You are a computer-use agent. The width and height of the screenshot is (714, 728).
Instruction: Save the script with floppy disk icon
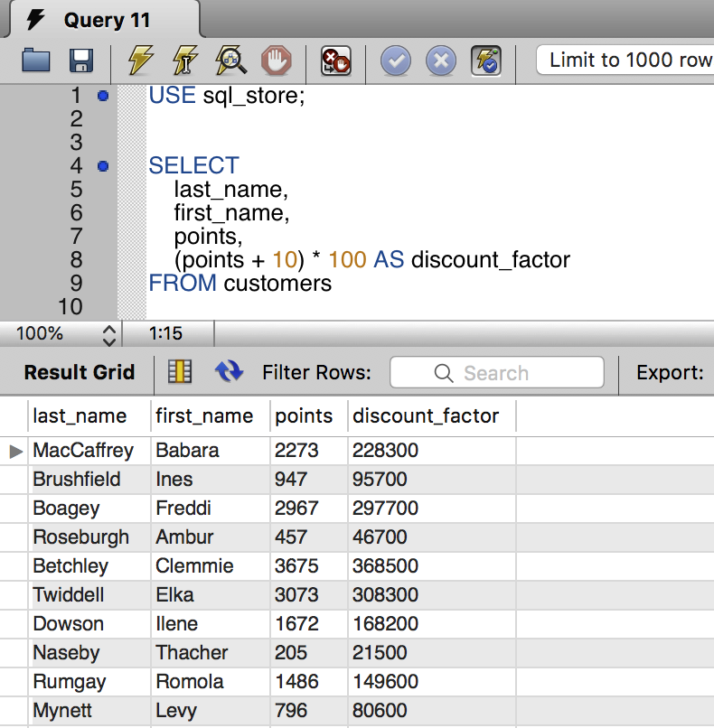[81, 61]
